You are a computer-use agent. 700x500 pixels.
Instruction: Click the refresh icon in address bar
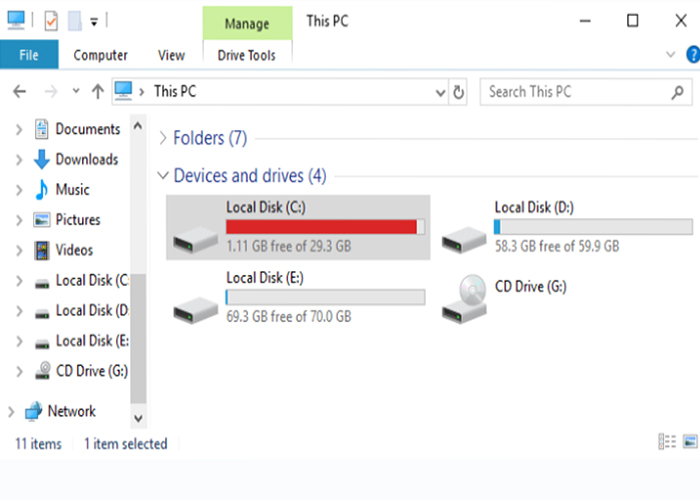point(459,91)
